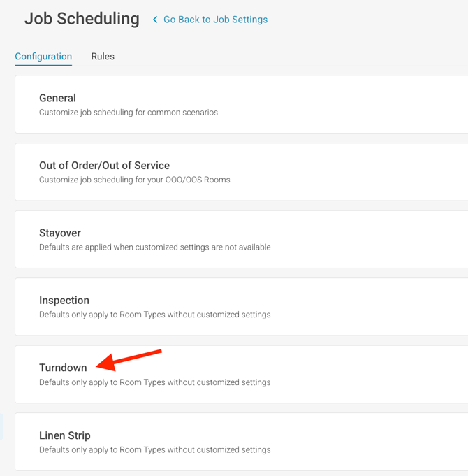Switch to the Configuration tab
The width and height of the screenshot is (468, 476).
pos(43,57)
